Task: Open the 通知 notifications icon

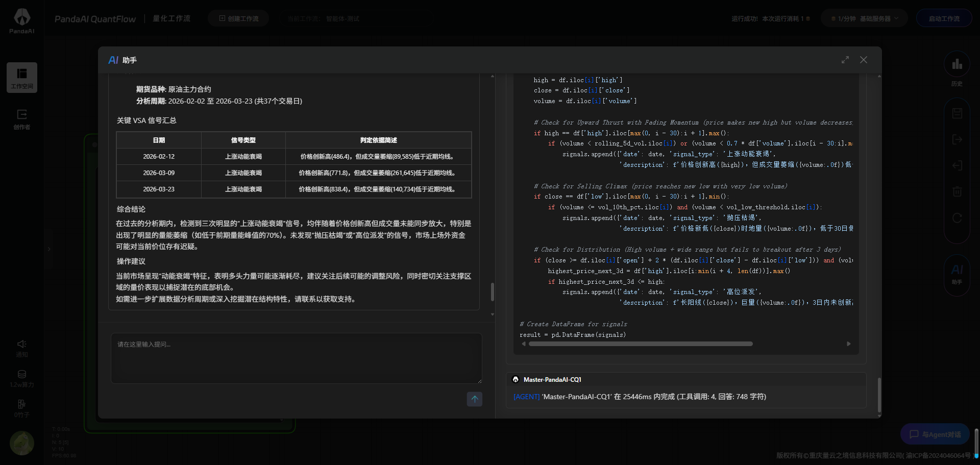Action: click(x=22, y=348)
